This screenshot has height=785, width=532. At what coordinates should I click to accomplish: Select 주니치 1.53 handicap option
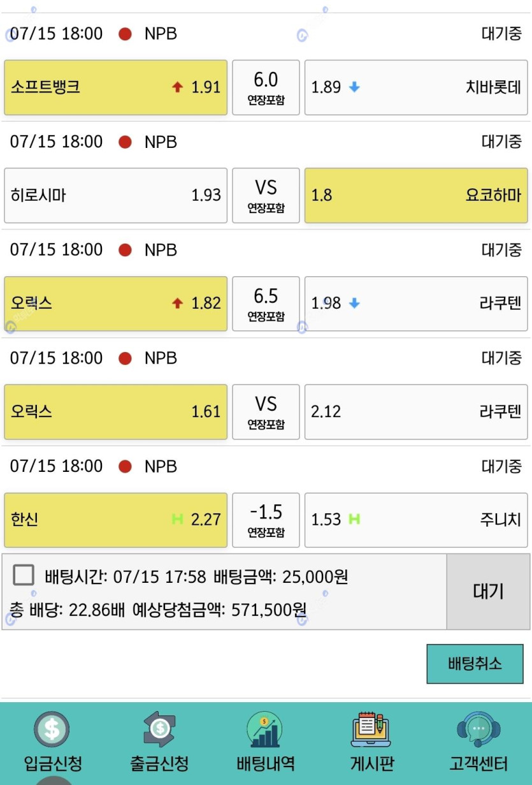point(416,520)
